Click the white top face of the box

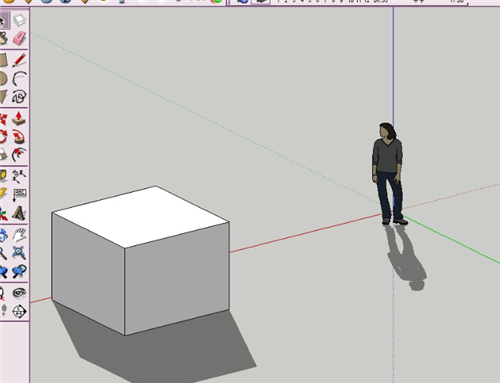140,217
